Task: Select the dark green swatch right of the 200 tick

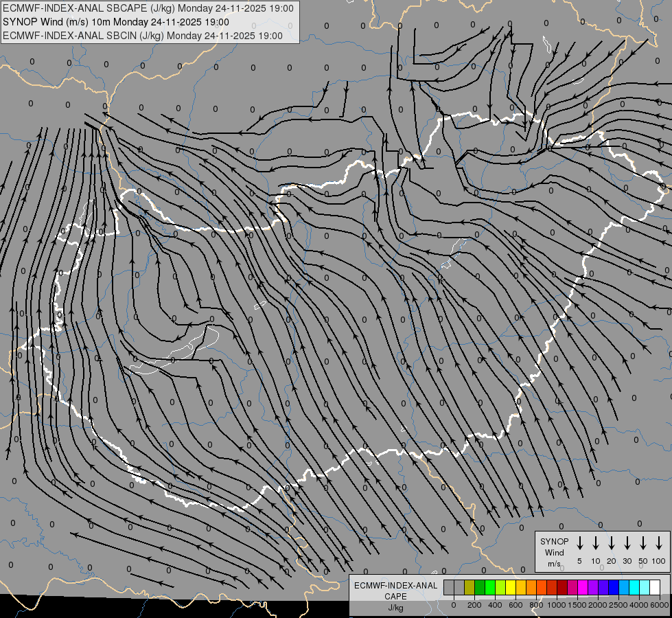Action: click(x=480, y=588)
